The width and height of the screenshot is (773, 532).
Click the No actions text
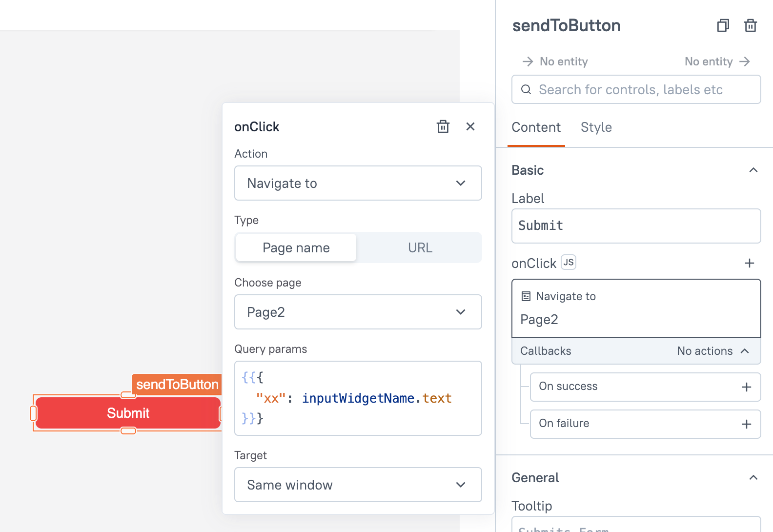coord(705,351)
